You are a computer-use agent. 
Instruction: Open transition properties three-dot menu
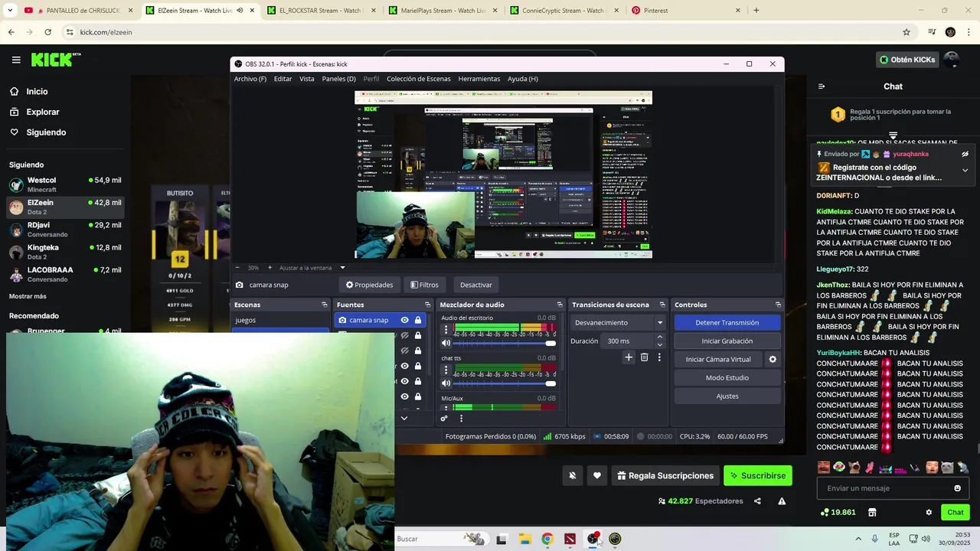(x=659, y=357)
